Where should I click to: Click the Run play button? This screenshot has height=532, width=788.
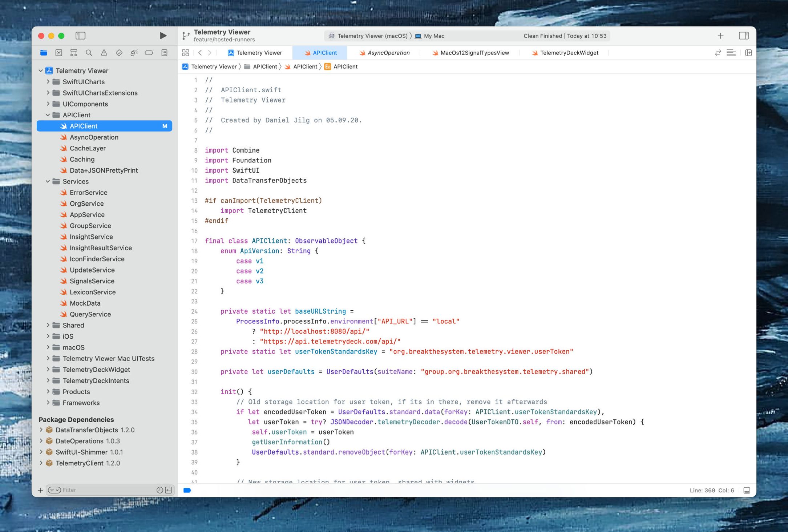[x=163, y=36]
